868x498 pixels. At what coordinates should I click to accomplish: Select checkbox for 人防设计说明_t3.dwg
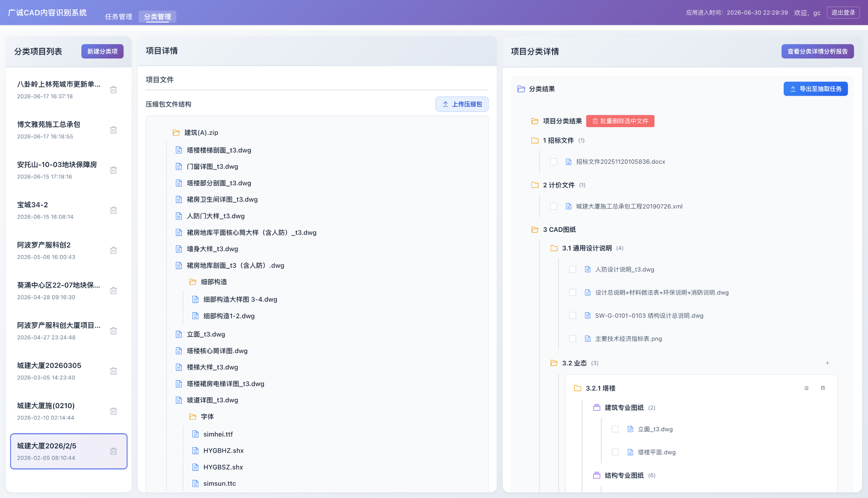573,270
